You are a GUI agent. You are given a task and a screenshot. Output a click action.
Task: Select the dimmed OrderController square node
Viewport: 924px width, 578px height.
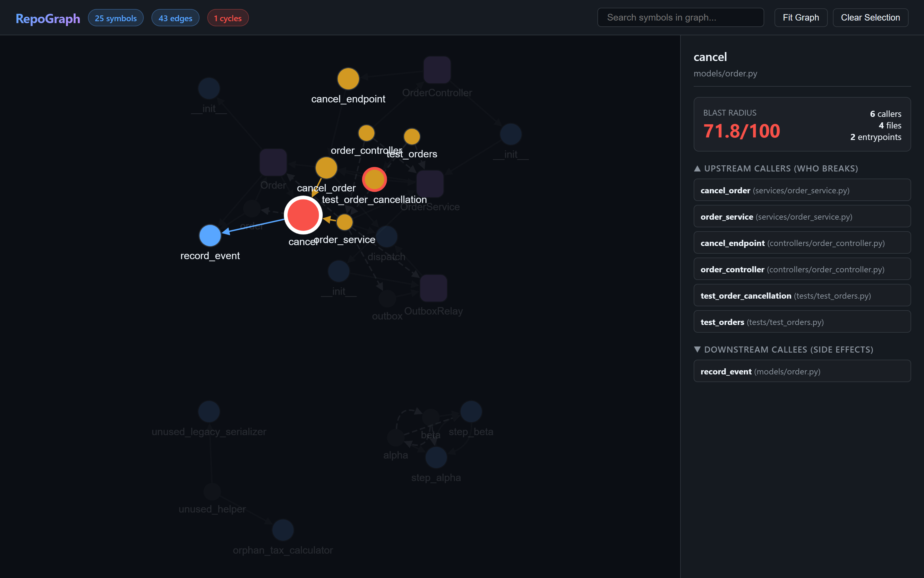437,70
